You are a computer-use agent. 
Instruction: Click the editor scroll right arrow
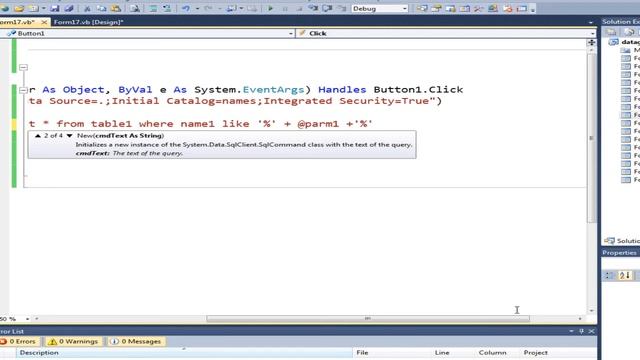point(580,318)
